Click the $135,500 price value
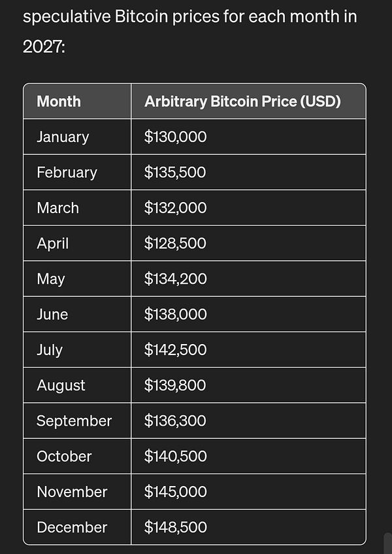The width and height of the screenshot is (392, 554). (x=175, y=172)
